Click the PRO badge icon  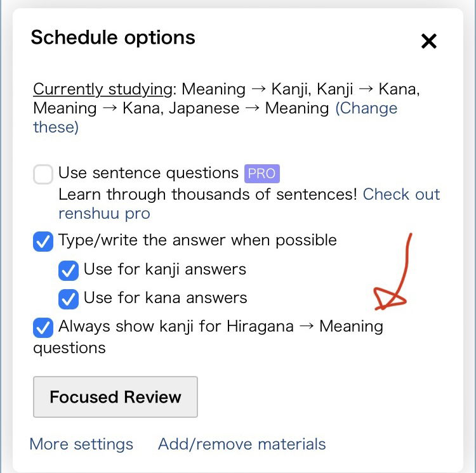click(261, 174)
